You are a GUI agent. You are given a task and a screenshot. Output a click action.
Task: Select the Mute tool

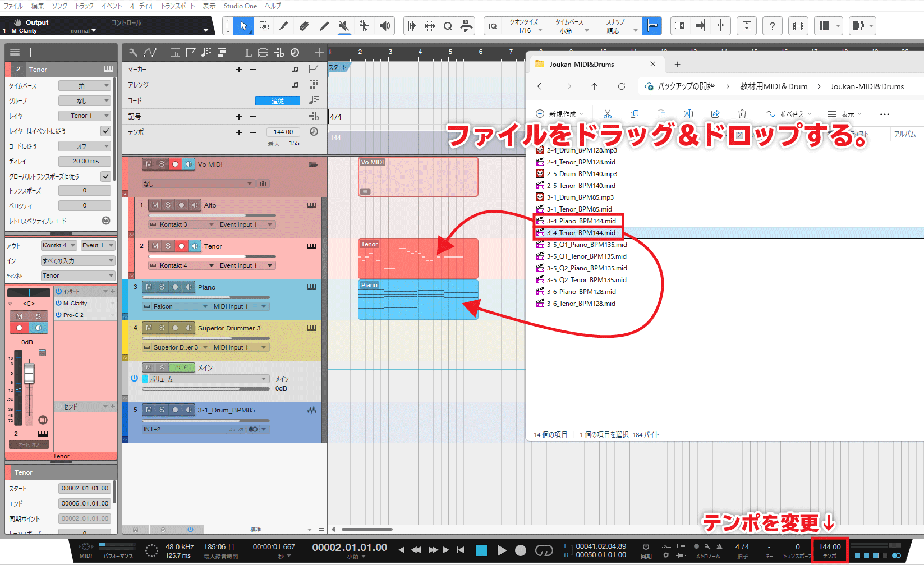pos(344,26)
